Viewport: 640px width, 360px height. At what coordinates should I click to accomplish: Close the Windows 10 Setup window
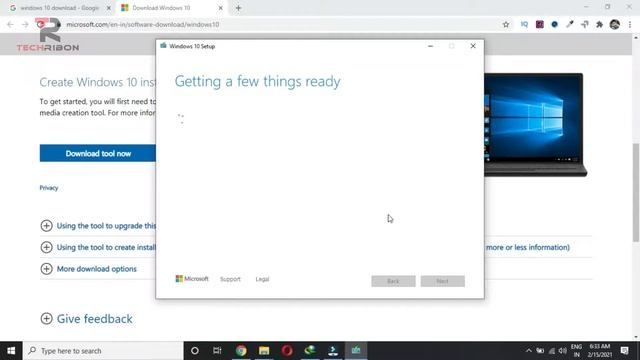[x=473, y=46]
